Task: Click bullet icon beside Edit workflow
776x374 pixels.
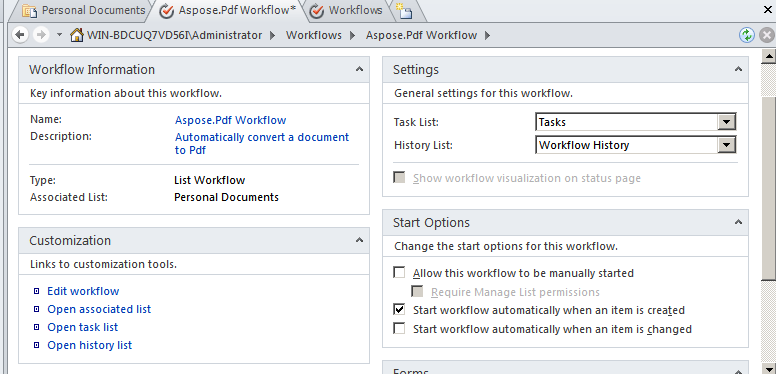Action: 36,291
